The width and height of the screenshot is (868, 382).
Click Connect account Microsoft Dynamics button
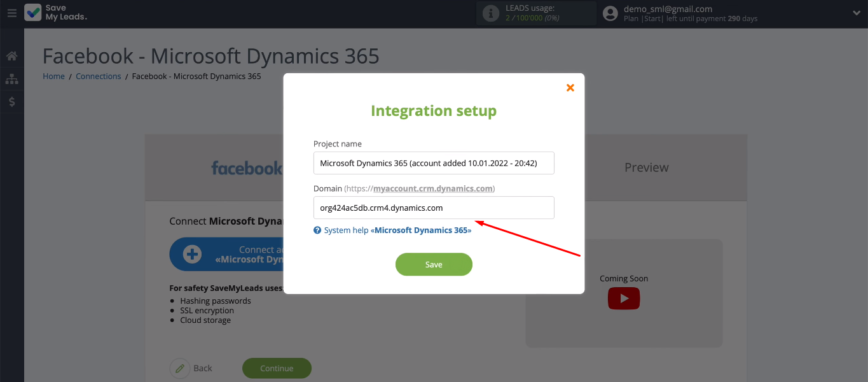tap(226, 255)
